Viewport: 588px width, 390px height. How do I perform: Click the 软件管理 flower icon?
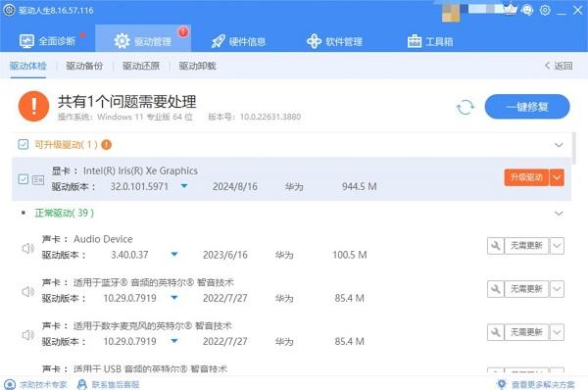point(314,41)
